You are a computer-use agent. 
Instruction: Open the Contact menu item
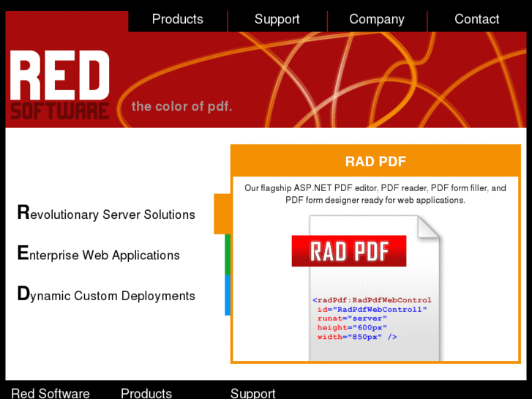pyautogui.click(x=476, y=19)
